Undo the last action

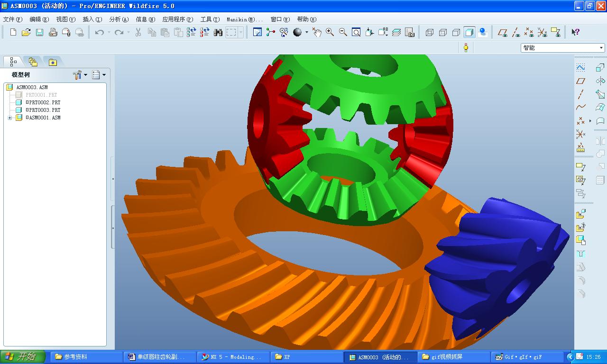click(100, 32)
